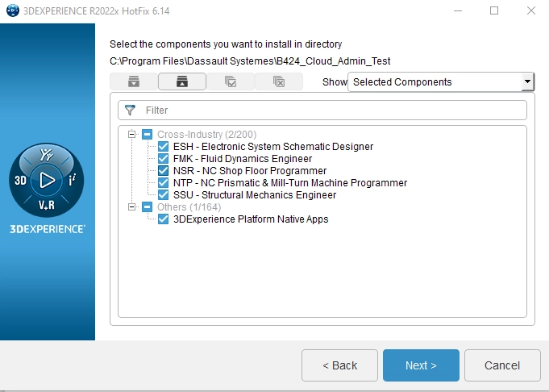Close the installer window
This screenshot has height=392, width=549.
(531, 10)
